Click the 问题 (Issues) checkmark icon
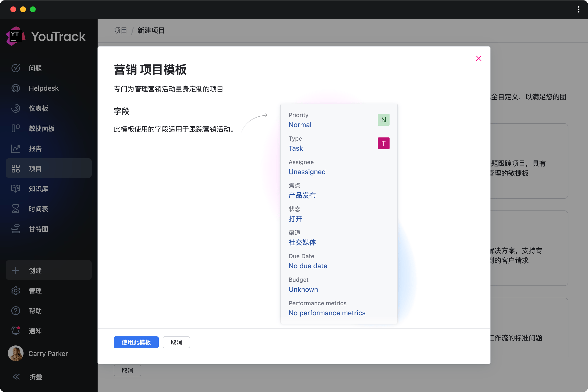 pos(15,68)
